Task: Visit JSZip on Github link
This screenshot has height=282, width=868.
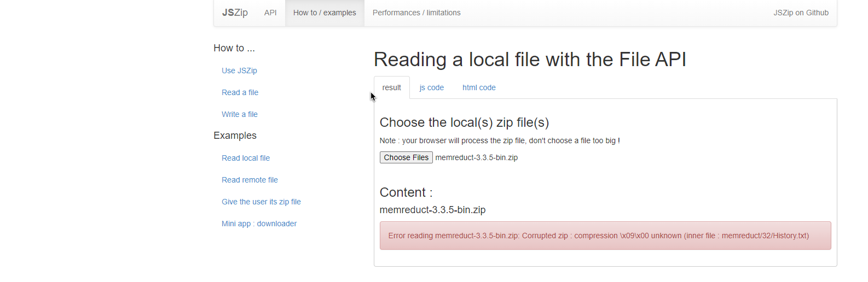Action: [x=801, y=13]
